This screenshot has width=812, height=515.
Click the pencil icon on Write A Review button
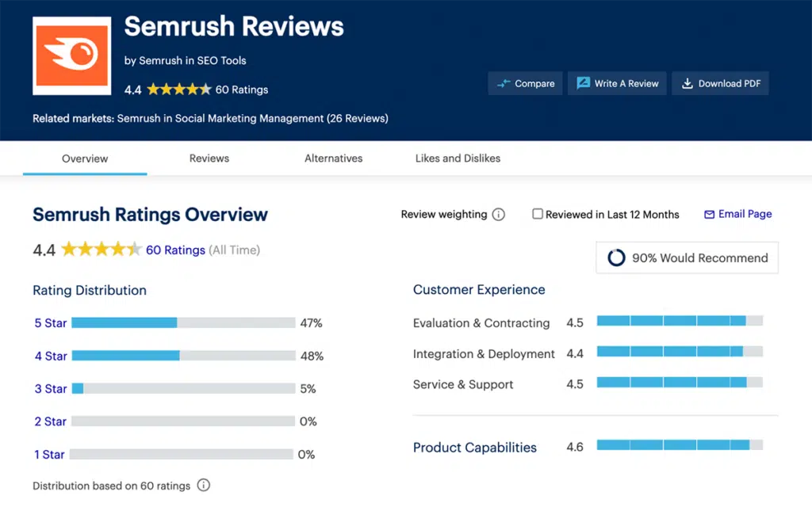coord(583,82)
